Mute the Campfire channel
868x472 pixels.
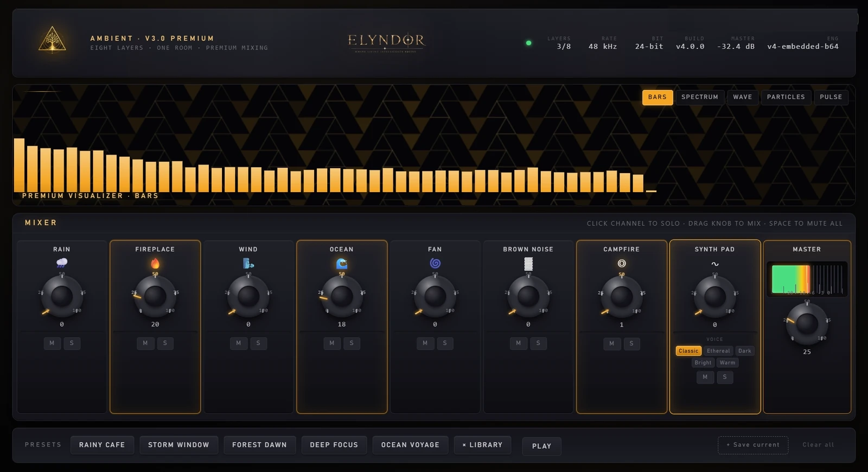coord(612,343)
